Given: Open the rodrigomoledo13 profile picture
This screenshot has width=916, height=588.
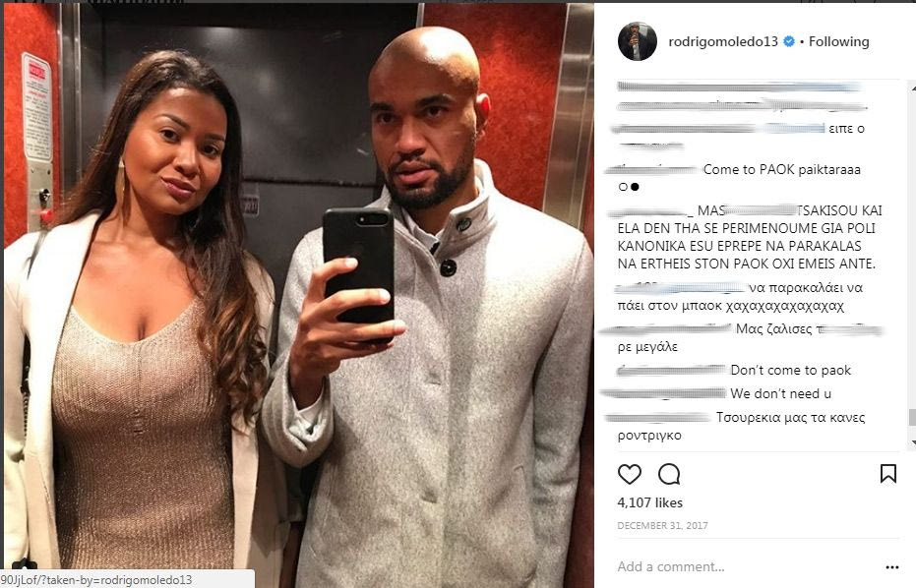Looking at the screenshot, I should click(637, 41).
